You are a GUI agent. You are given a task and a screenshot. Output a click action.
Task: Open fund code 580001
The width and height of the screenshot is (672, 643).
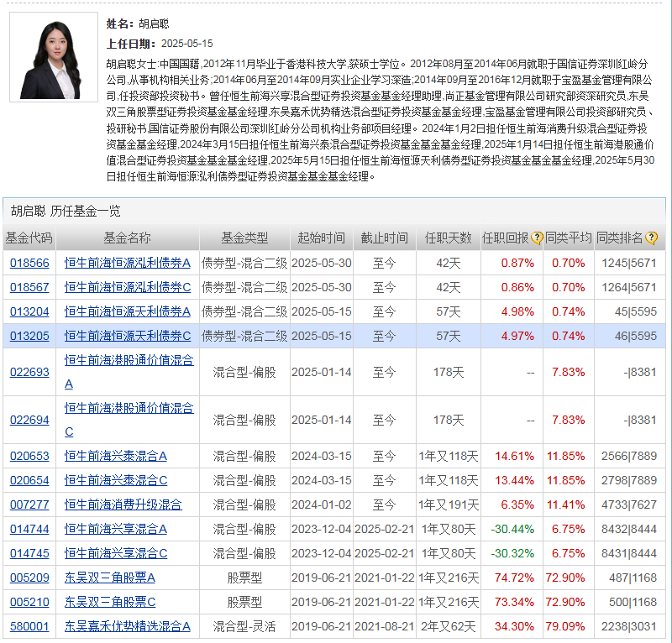pyautogui.click(x=29, y=627)
